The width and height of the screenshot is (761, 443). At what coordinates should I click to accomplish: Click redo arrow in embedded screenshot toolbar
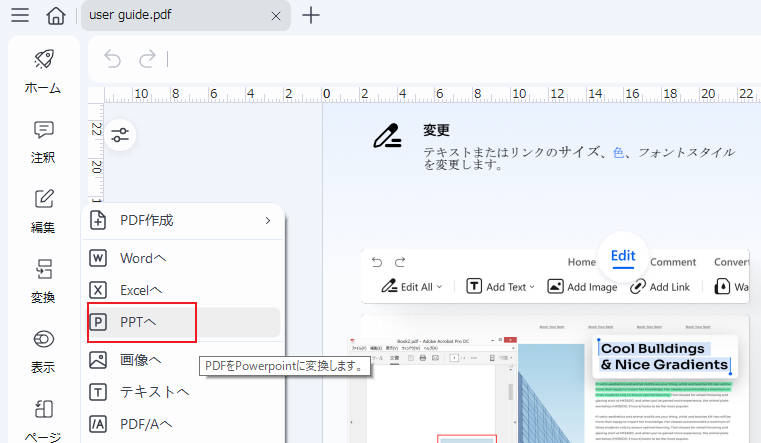400,263
